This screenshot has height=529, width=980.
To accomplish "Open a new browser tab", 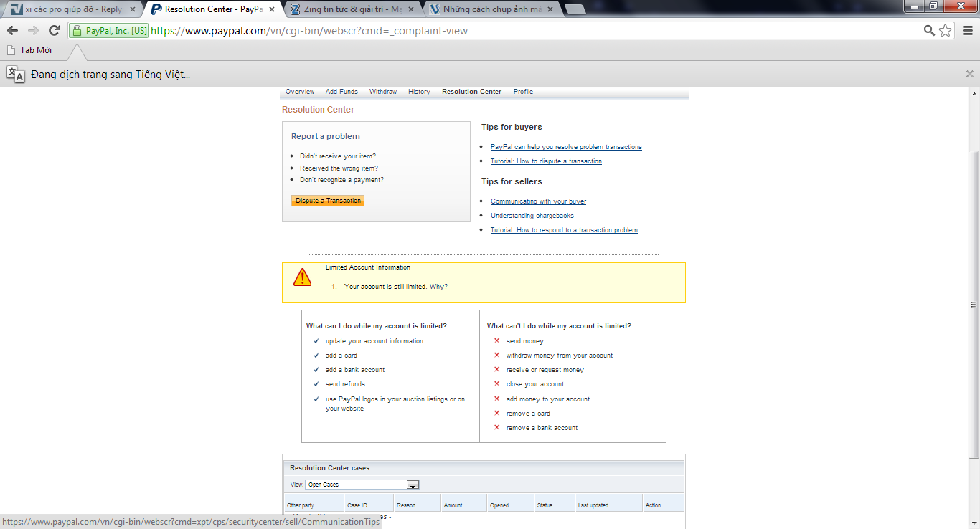I will 575,9.
